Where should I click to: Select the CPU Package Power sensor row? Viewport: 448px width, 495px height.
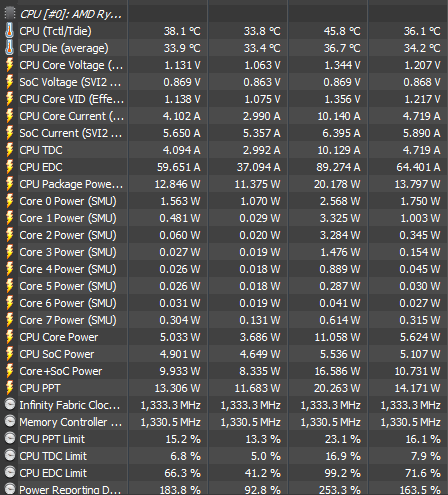coord(224,184)
